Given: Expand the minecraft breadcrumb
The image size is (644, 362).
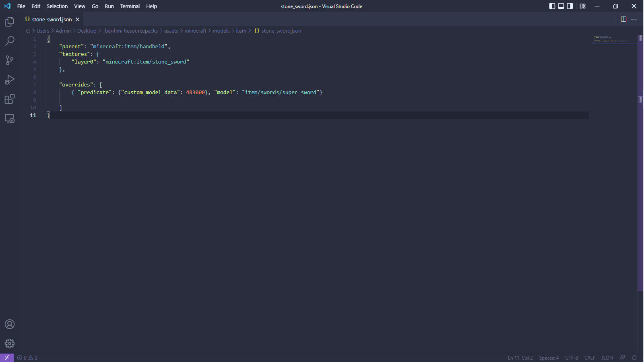Looking at the screenshot, I should pos(195,31).
